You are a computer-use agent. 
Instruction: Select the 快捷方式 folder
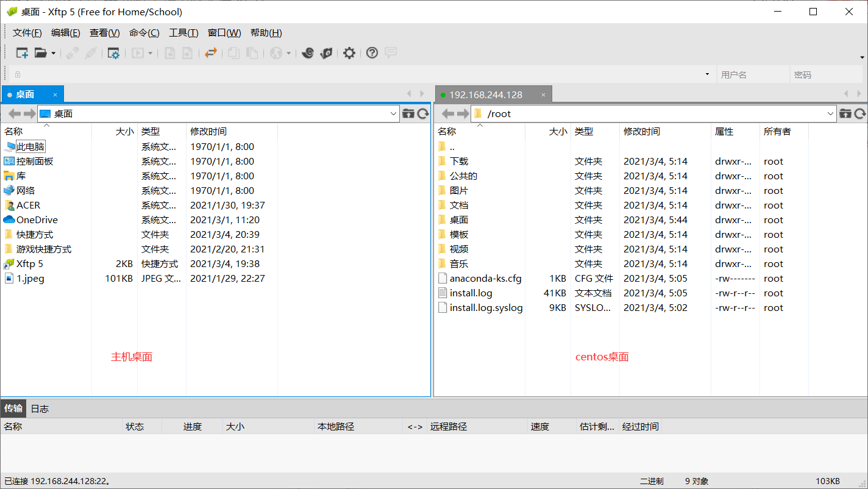coord(35,234)
